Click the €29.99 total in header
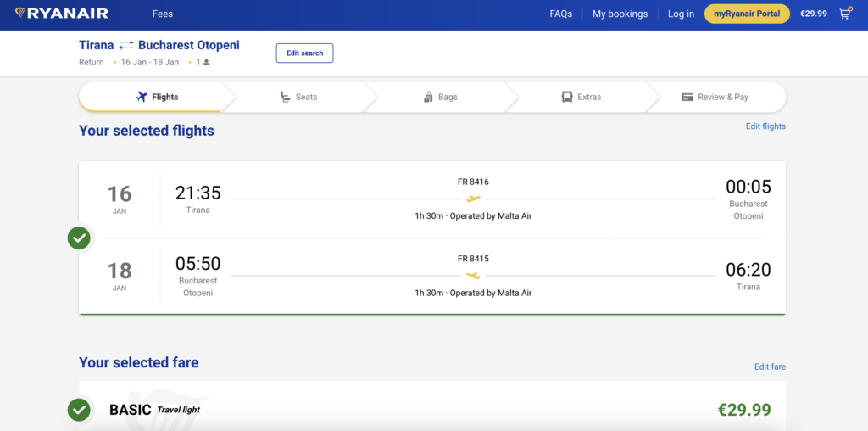This screenshot has width=868, height=431. point(814,14)
